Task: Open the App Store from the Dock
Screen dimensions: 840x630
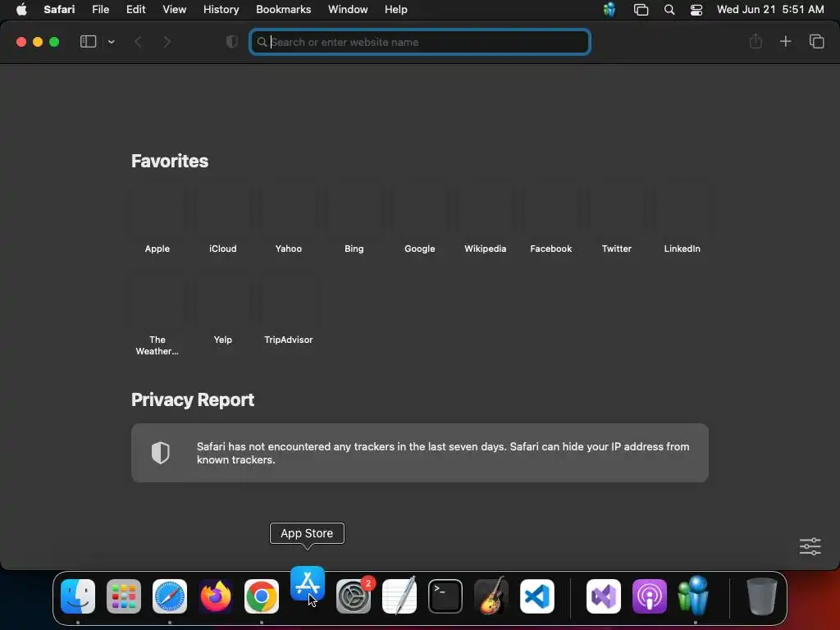Action: pos(308,584)
